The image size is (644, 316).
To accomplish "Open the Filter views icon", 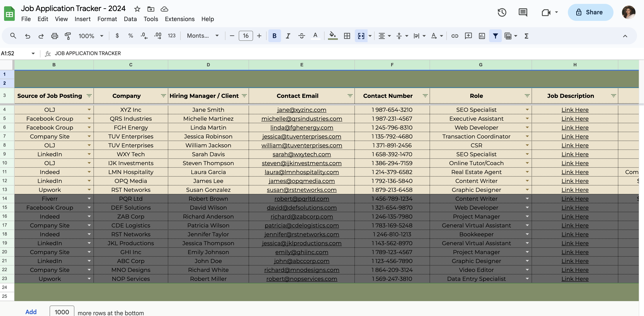I will pos(510,36).
